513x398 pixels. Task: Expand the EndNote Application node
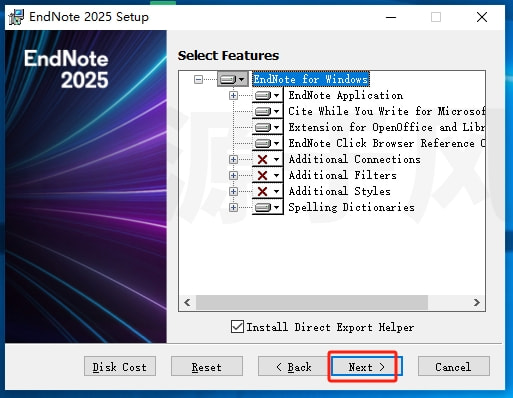click(x=233, y=96)
